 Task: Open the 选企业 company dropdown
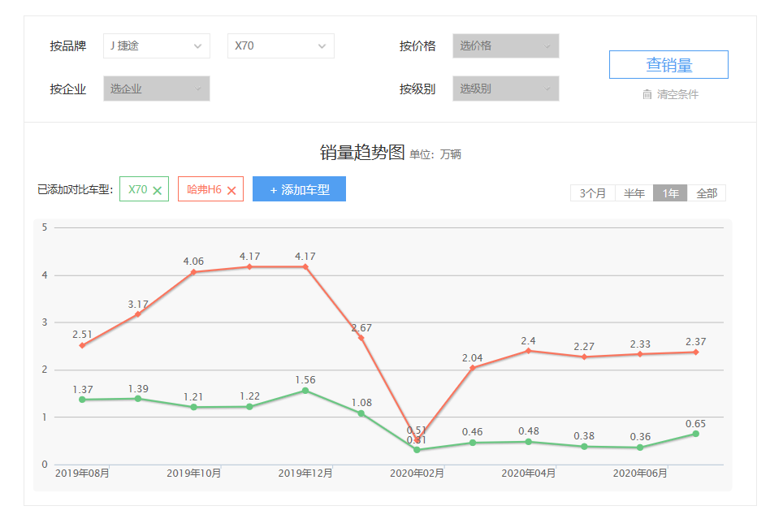(x=157, y=89)
